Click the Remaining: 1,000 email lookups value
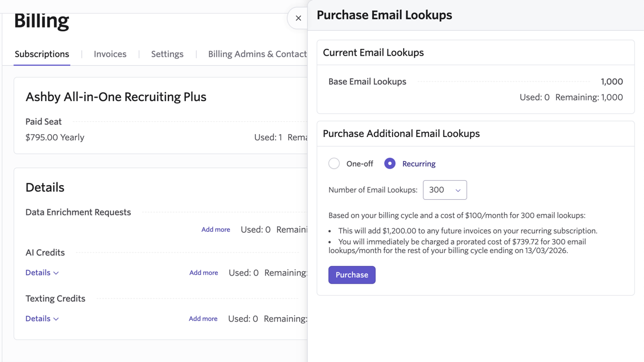The image size is (644, 362). (x=589, y=97)
